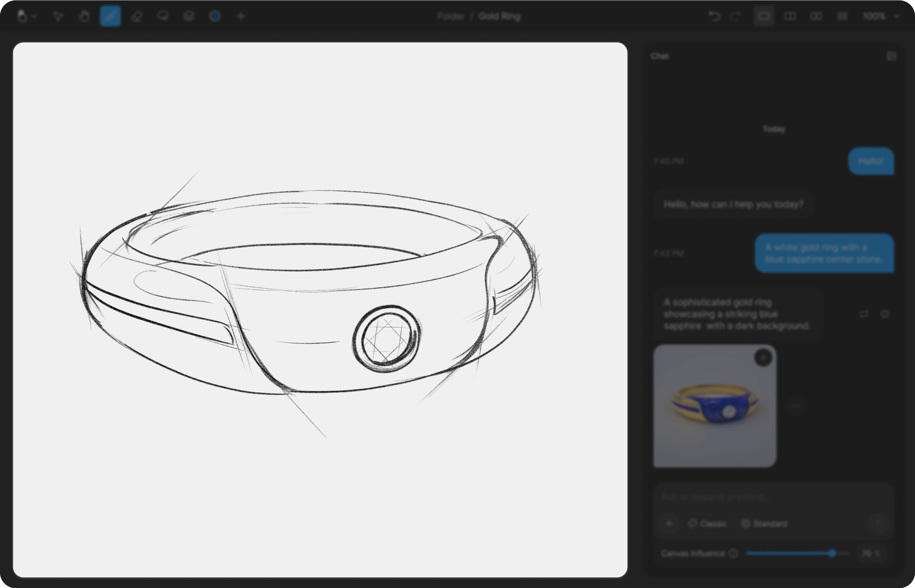The height and width of the screenshot is (588, 915).
Task: Add generated image to canvas via plus
Action: pos(763,358)
